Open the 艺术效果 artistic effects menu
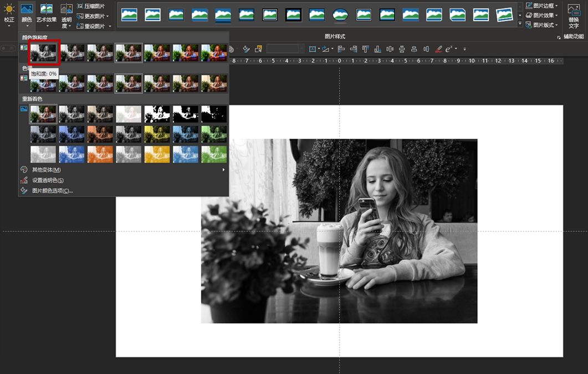This screenshot has height=374, width=588. click(x=47, y=14)
